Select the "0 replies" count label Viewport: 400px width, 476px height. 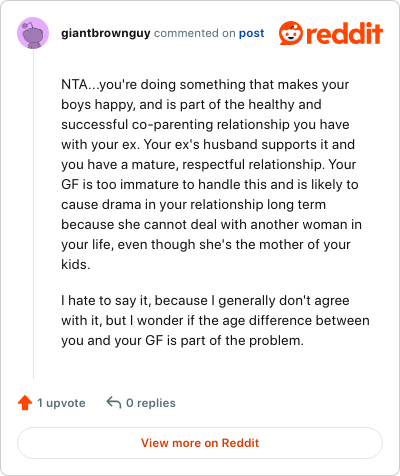151,403
